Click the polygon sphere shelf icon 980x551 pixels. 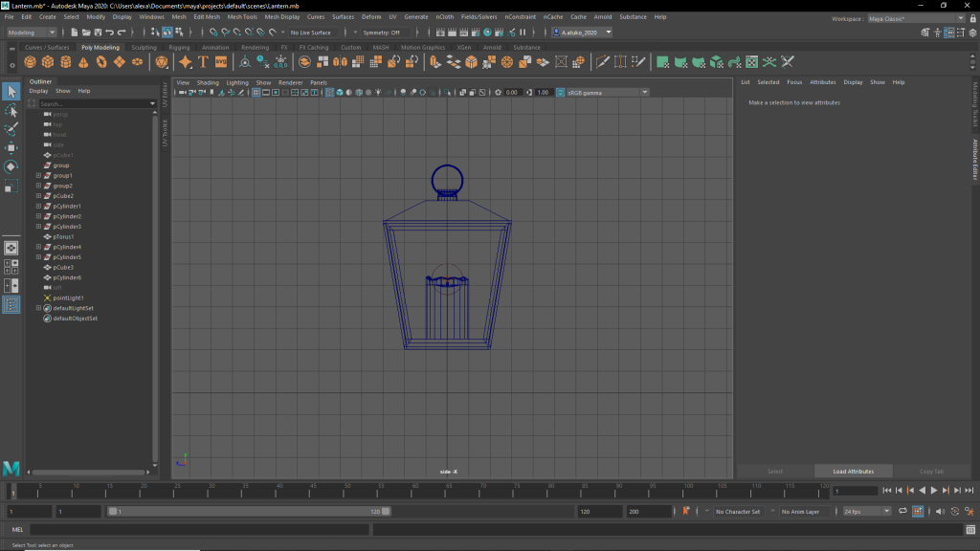[x=31, y=62]
